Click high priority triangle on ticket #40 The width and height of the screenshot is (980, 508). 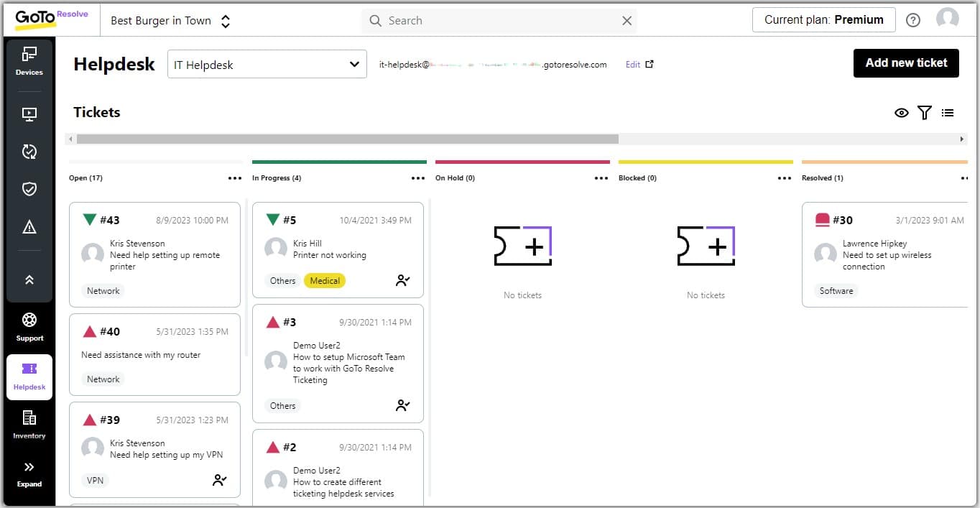[x=89, y=331]
